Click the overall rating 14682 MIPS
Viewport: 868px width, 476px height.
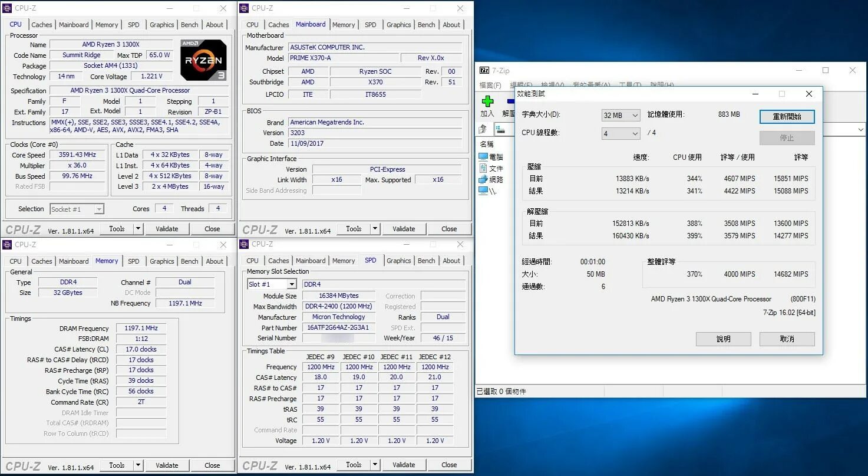pos(791,274)
